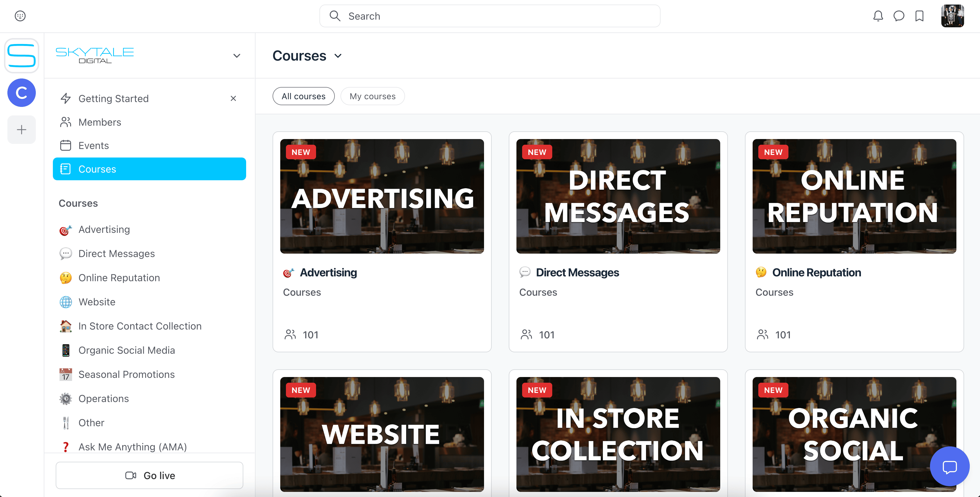Open the ORGANIC SOCIAL course thumbnail
This screenshot has width=980, height=497.
click(x=854, y=434)
